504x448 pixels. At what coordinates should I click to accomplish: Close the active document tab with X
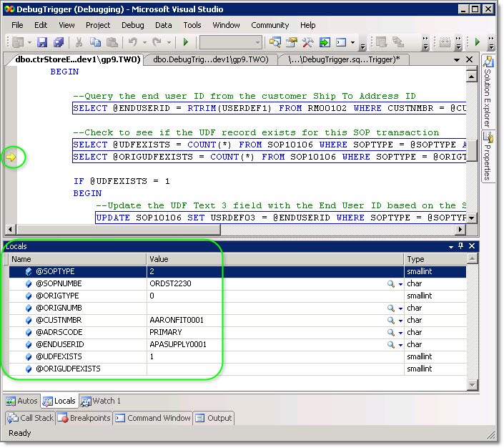point(469,59)
